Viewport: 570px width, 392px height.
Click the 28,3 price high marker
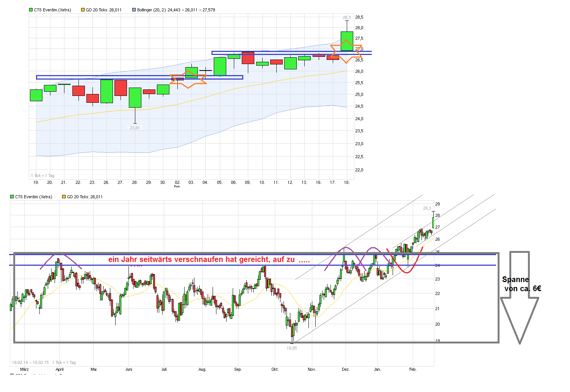point(346,17)
